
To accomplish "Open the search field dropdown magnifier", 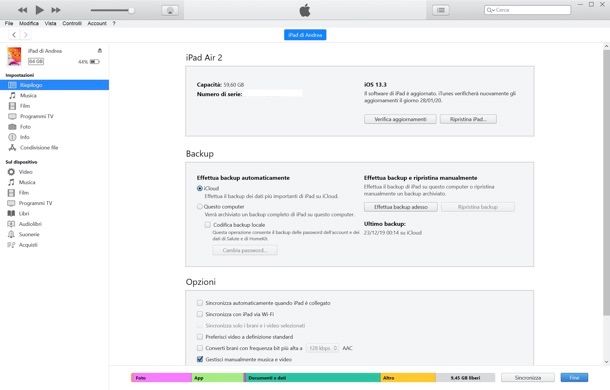I will click(x=490, y=10).
